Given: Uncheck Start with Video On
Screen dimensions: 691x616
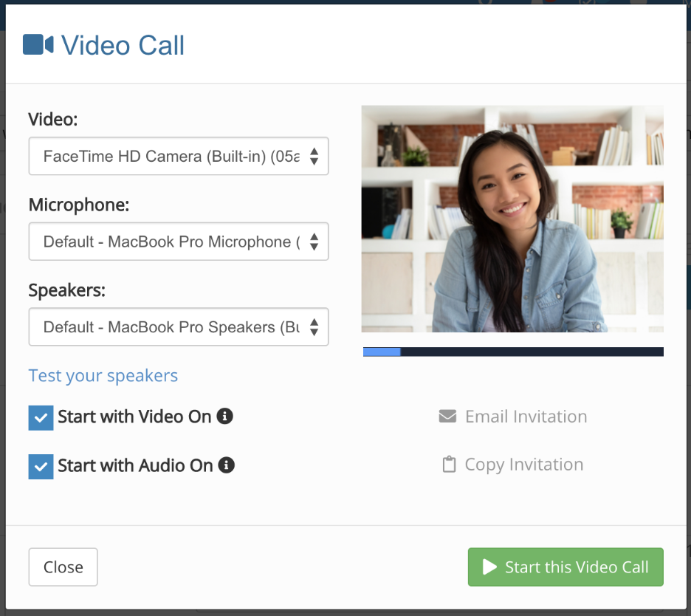Looking at the screenshot, I should click(41, 417).
